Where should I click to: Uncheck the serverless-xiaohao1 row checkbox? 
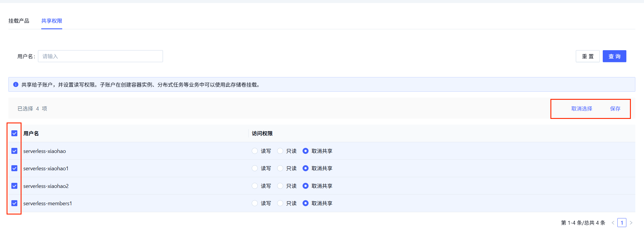(x=14, y=168)
